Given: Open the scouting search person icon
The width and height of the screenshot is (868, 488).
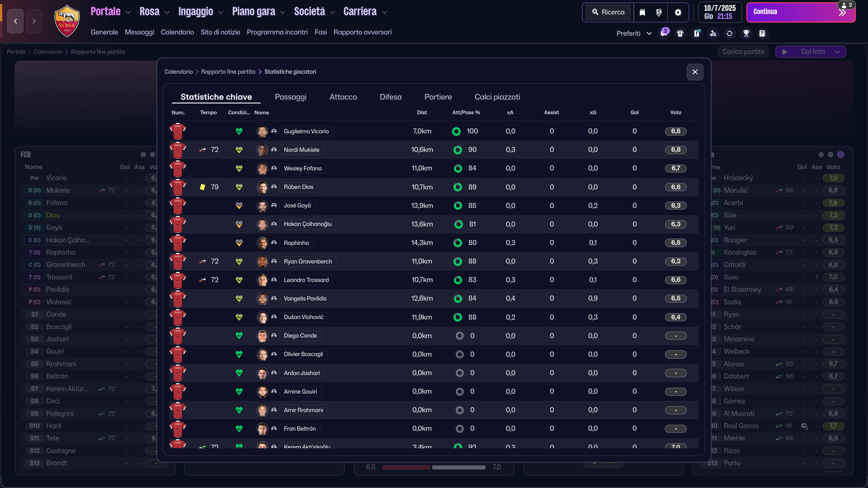Looking at the screenshot, I should [713, 33].
